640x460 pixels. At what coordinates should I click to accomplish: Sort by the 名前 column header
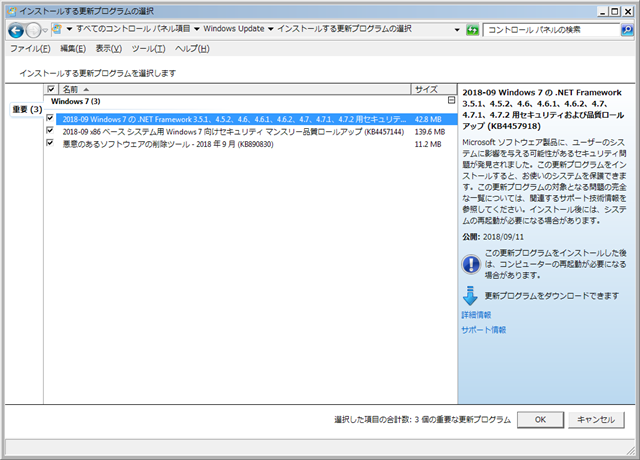pos(235,89)
